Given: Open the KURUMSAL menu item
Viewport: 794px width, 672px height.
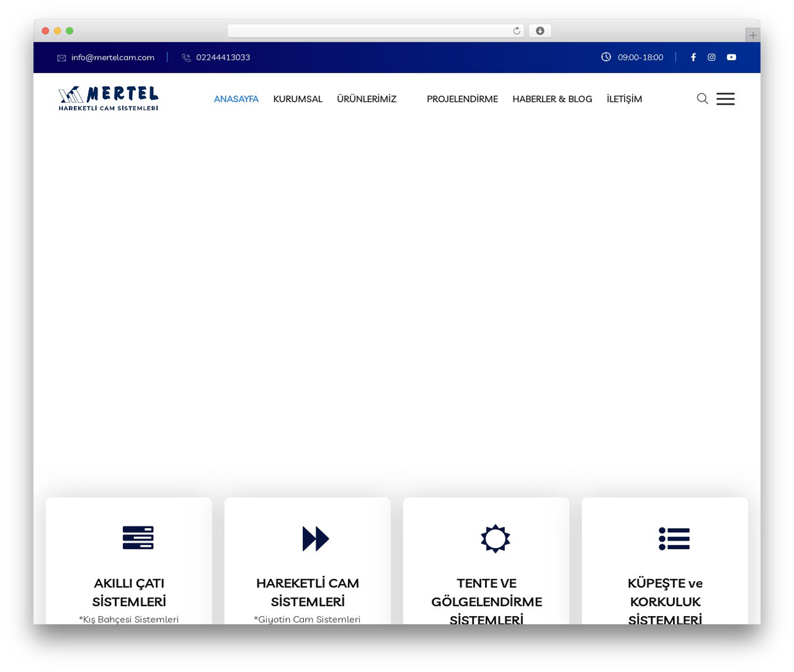Looking at the screenshot, I should [298, 99].
